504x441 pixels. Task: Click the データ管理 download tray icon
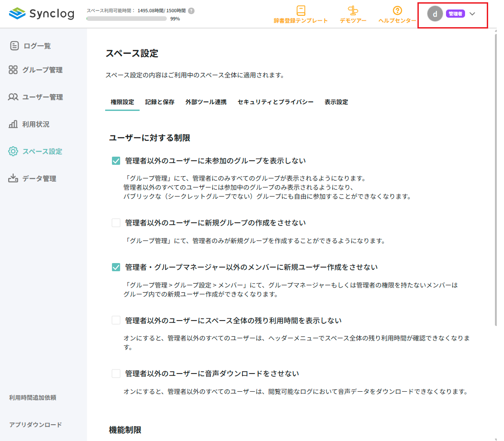click(x=13, y=178)
